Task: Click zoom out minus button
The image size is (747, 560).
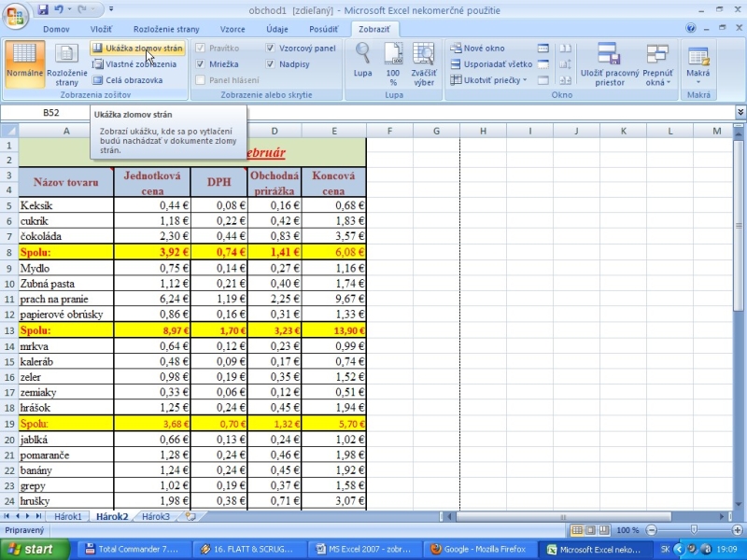Action: (x=651, y=530)
